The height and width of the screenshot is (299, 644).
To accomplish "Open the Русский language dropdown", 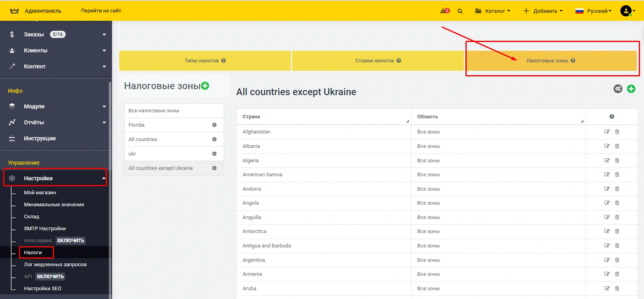I will pyautogui.click(x=593, y=11).
